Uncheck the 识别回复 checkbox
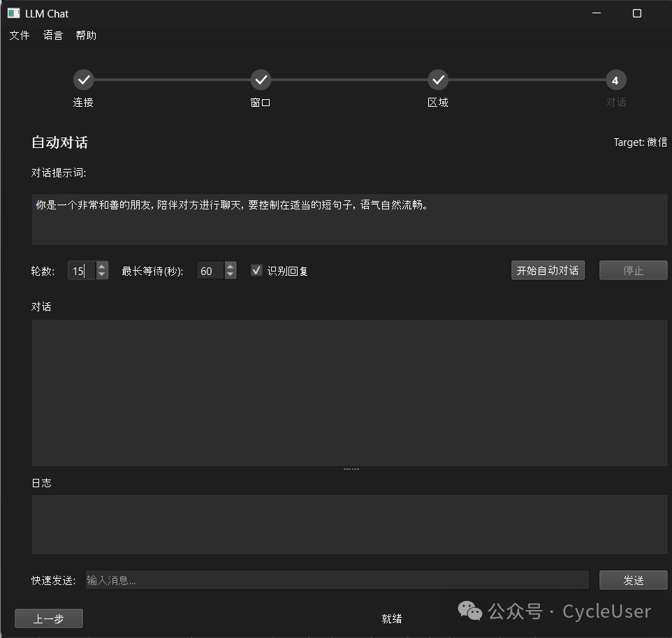 [x=256, y=270]
